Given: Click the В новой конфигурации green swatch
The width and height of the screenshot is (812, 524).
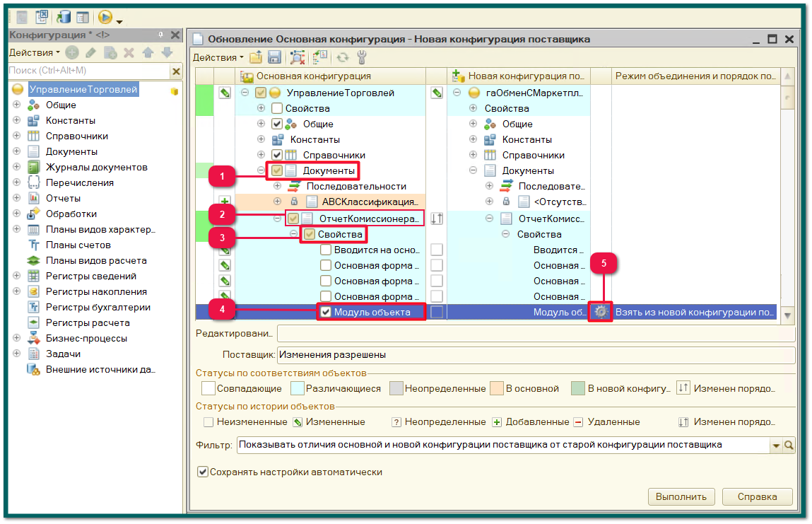Looking at the screenshot, I should (x=578, y=388).
